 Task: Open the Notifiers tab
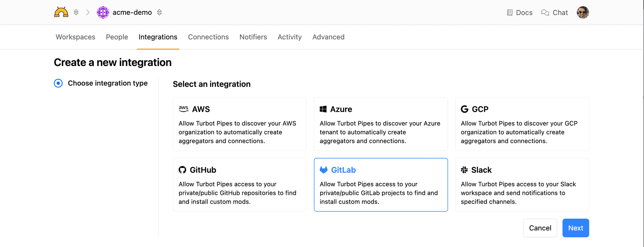pyautogui.click(x=253, y=37)
